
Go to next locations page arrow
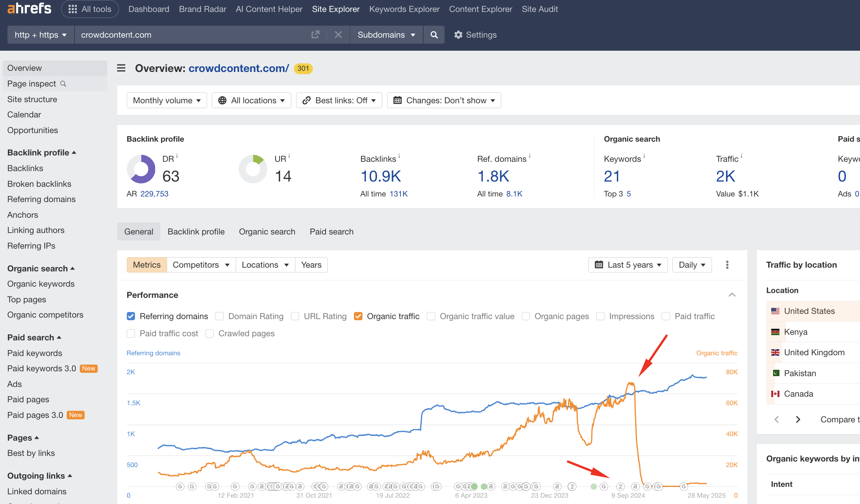click(798, 419)
